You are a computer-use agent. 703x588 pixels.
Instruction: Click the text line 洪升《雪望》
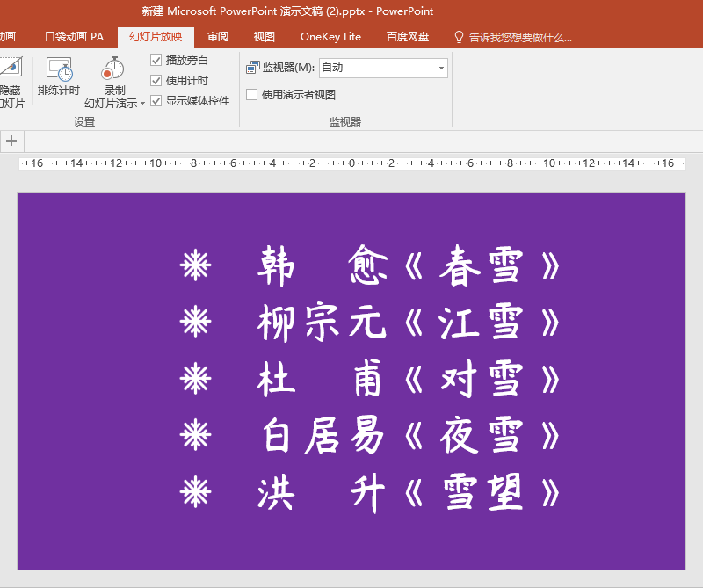point(408,492)
